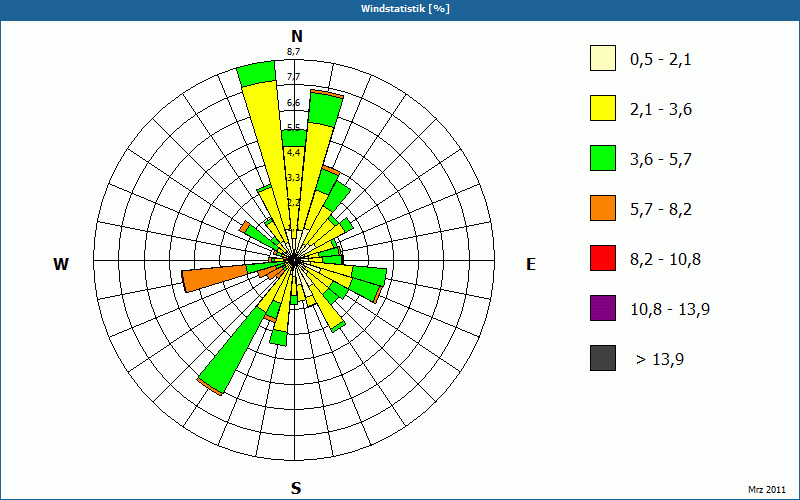Image resolution: width=800 pixels, height=500 pixels.
Task: Click the red 8,2 - 10,8 legend swatch
Action: point(603,258)
